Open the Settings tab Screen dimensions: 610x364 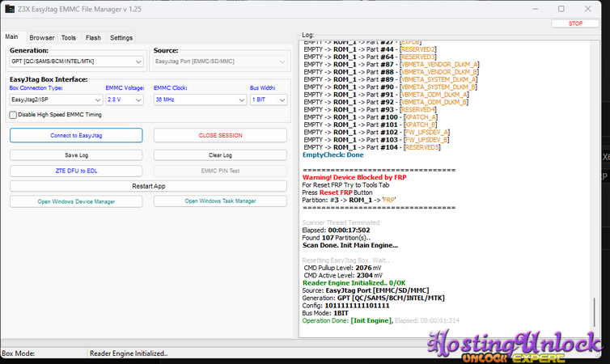(121, 38)
